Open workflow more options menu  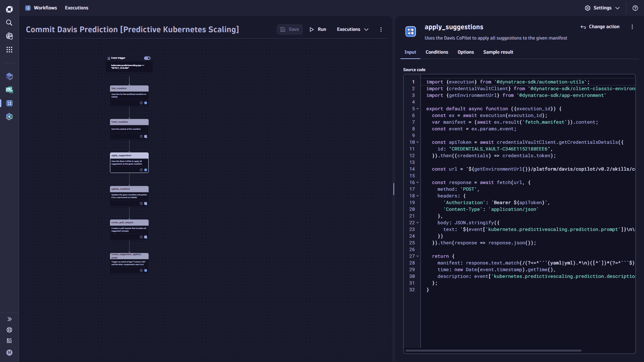[381, 29]
